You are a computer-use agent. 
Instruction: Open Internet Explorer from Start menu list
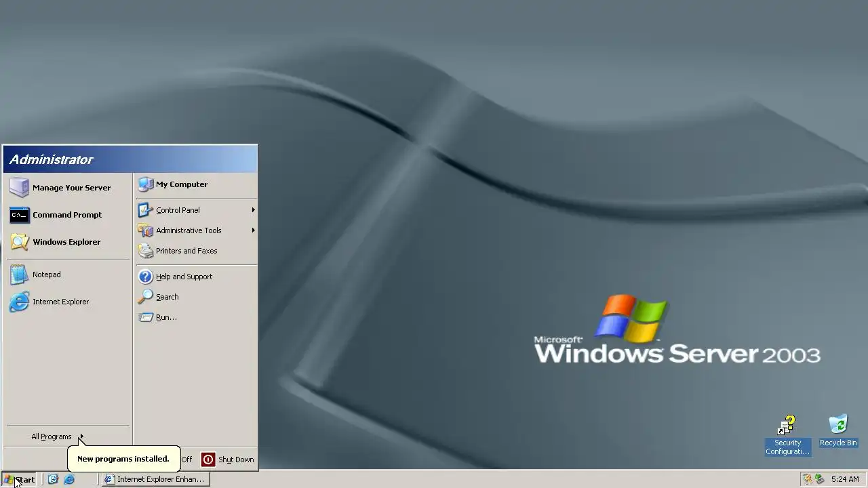tap(68, 302)
